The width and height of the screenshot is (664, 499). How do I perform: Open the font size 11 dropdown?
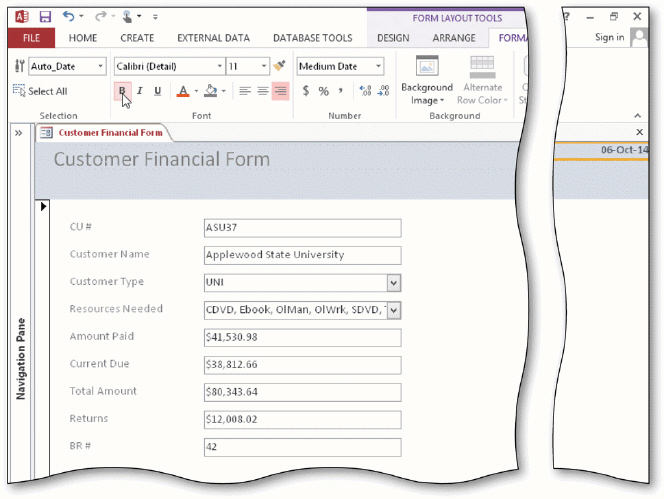(x=264, y=66)
